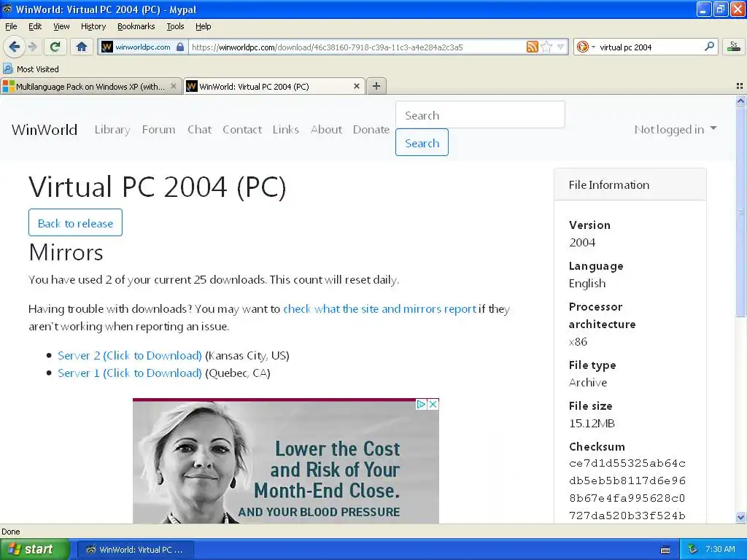Viewport: 747px width, 560px height.
Task: Open the About nav link
Action: click(x=326, y=130)
